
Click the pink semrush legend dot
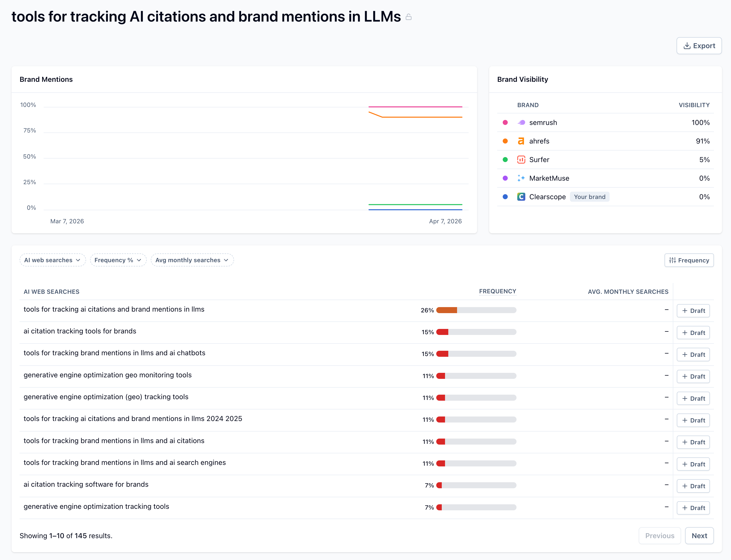(x=505, y=123)
